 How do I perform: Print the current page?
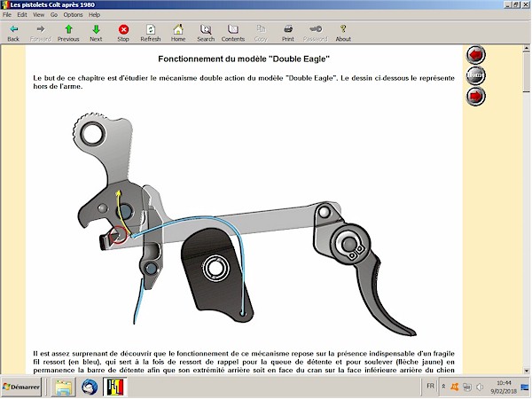pos(288,33)
